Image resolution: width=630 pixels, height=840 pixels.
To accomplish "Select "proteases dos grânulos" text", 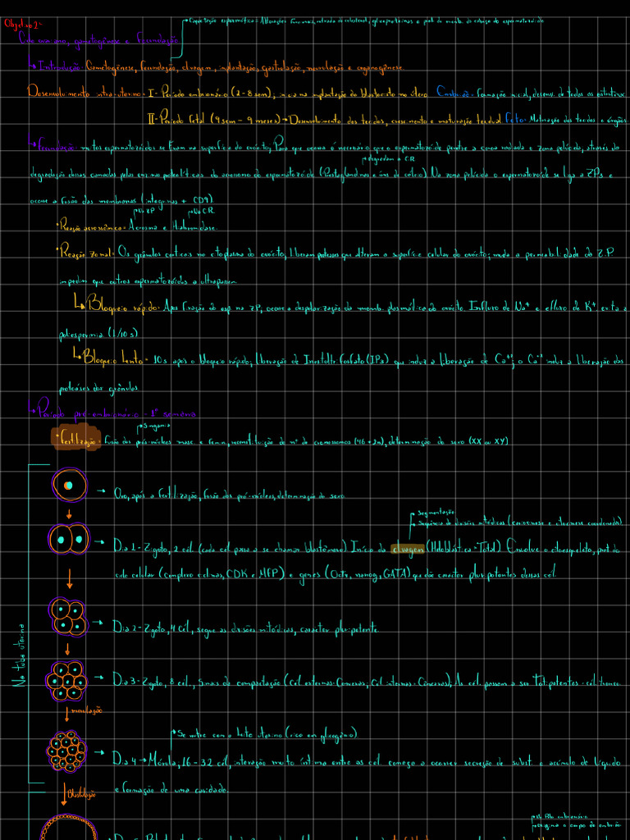I will point(98,388).
